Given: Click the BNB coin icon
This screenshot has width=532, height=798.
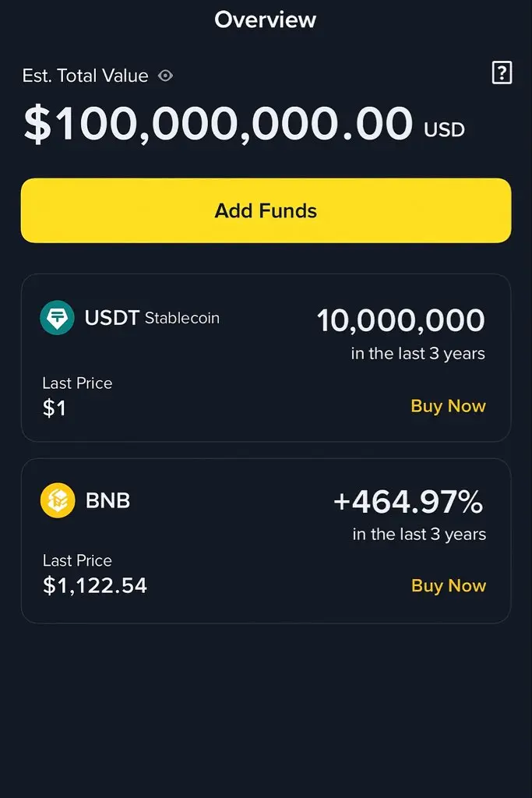Looking at the screenshot, I should (x=58, y=500).
